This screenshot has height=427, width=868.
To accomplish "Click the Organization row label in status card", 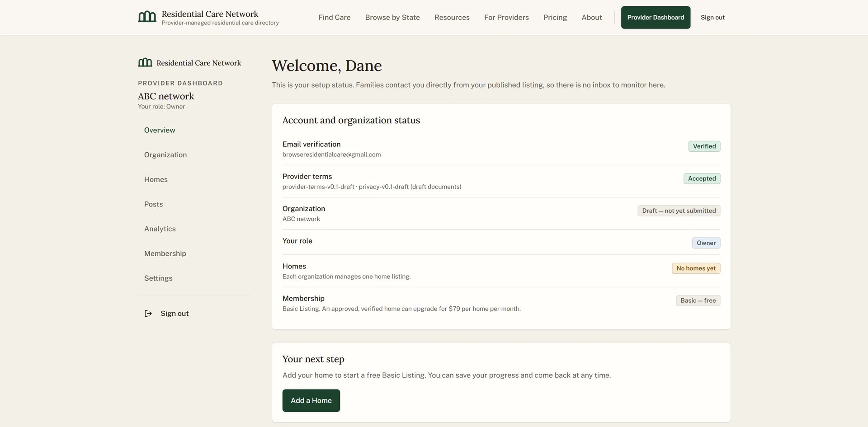I will coord(303,208).
